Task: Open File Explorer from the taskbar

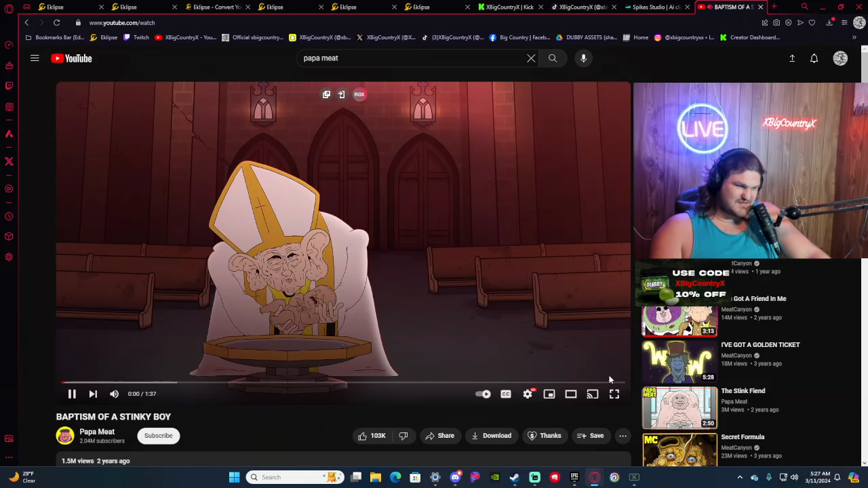Action: click(376, 477)
